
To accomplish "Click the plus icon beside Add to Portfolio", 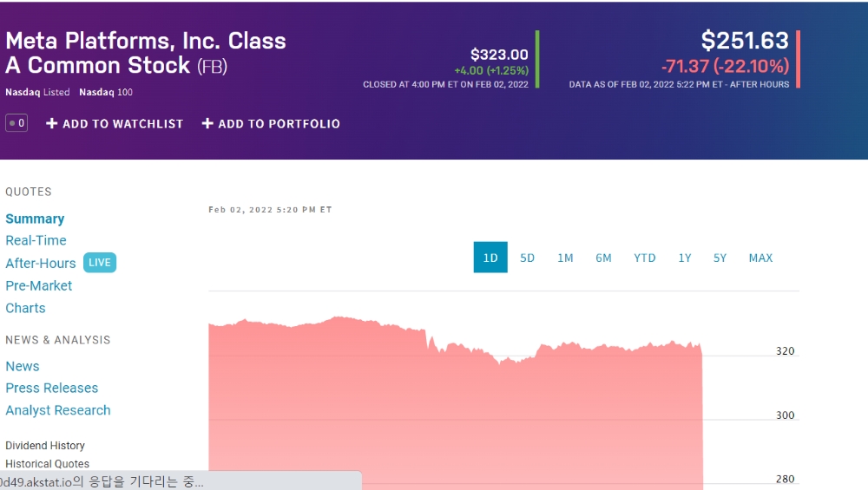I will tap(207, 123).
